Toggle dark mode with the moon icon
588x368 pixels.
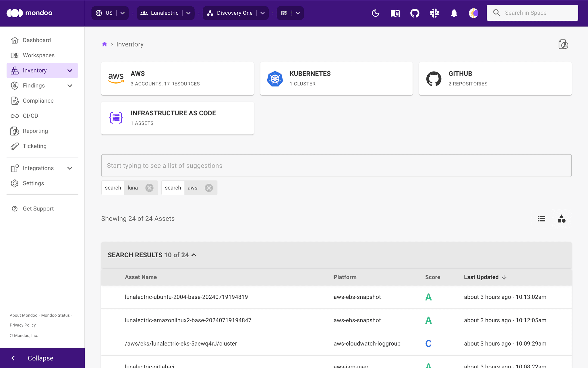[x=376, y=13]
